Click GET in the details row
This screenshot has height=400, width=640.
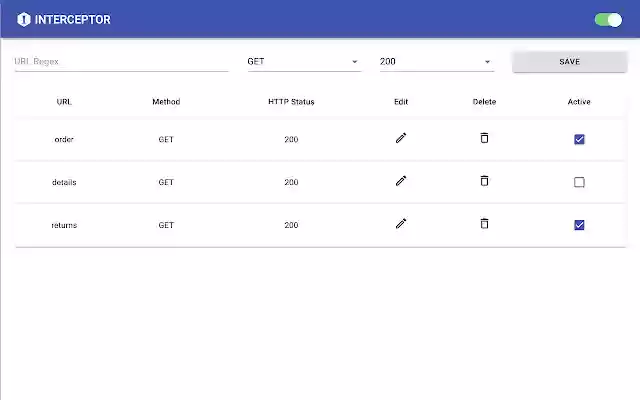pos(166,182)
